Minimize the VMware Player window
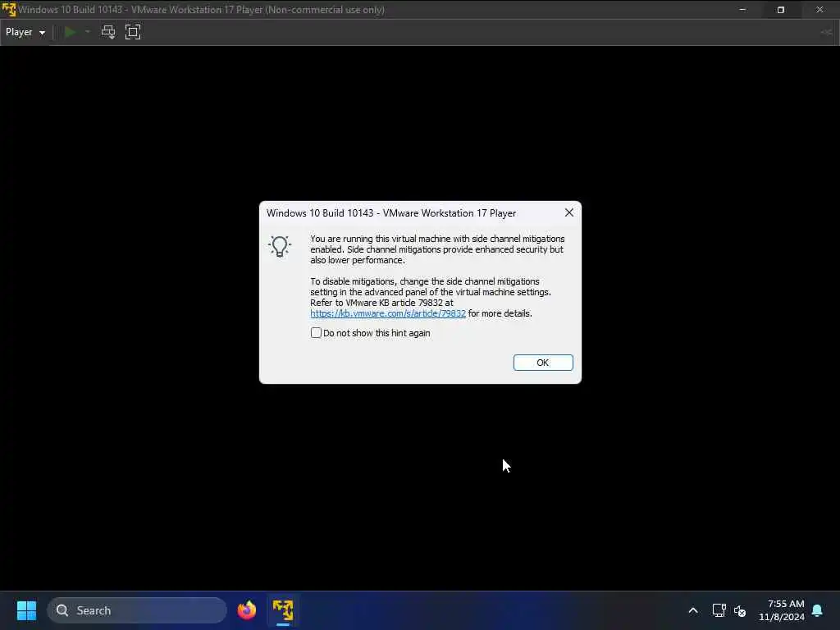The height and width of the screenshot is (630, 840). click(742, 9)
